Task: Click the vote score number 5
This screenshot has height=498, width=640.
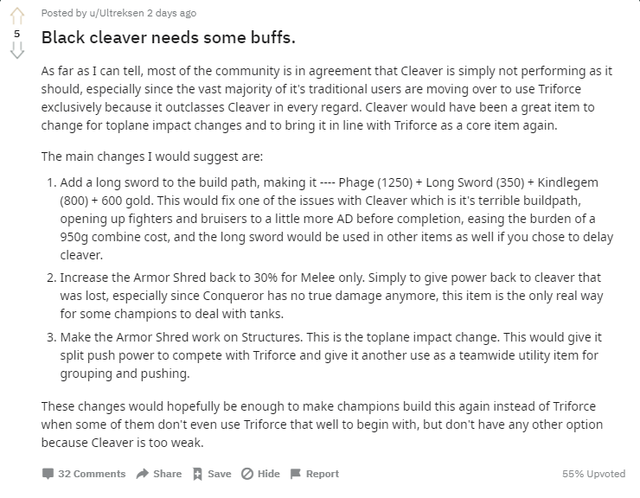Action: coord(16,32)
